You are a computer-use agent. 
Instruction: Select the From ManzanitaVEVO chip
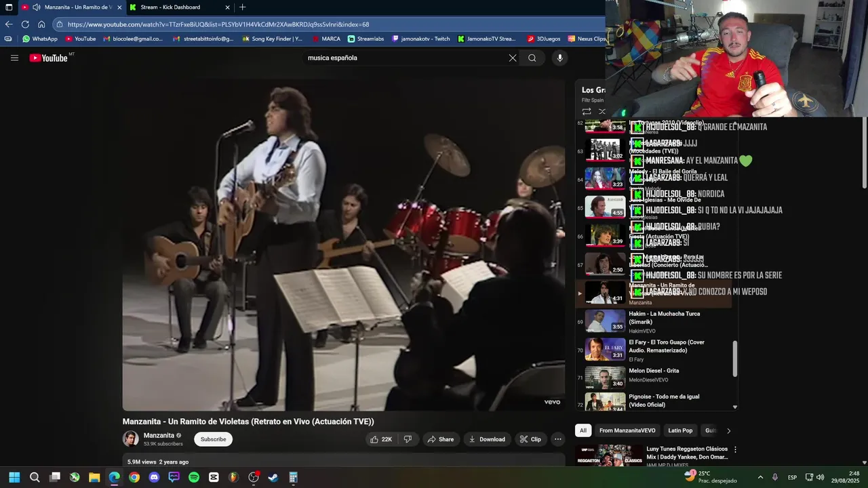pyautogui.click(x=627, y=430)
